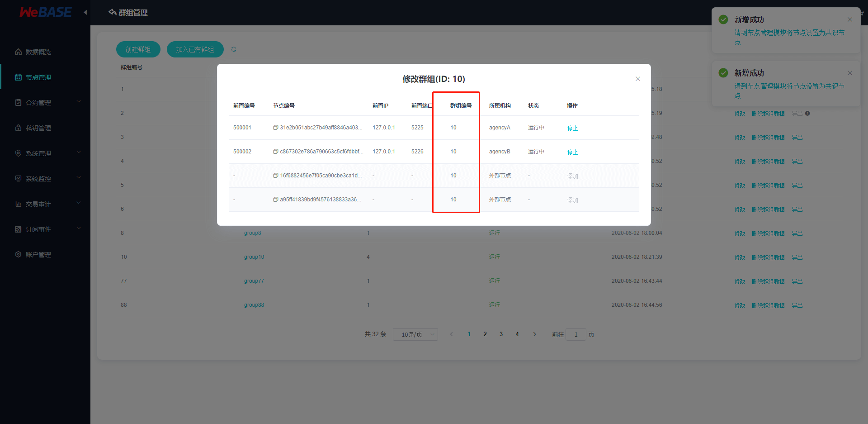Go to next page arrow
Viewport: 868px width, 424px height.
click(534, 334)
